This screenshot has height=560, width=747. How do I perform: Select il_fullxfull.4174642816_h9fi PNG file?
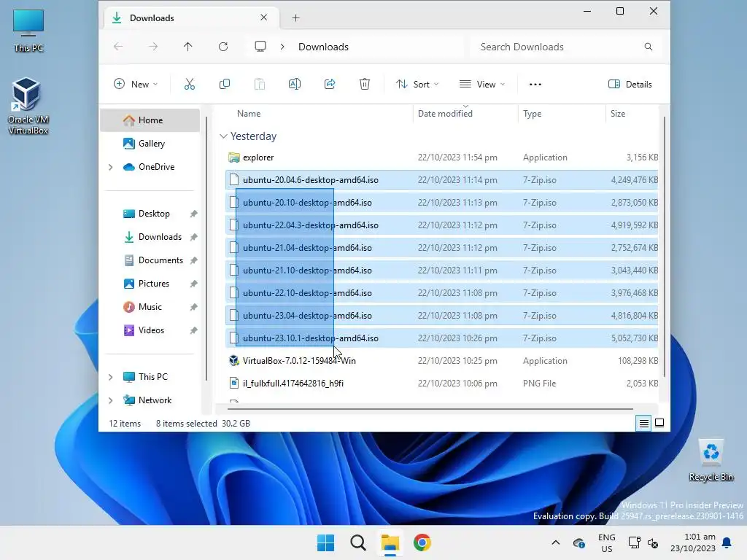click(x=441, y=384)
